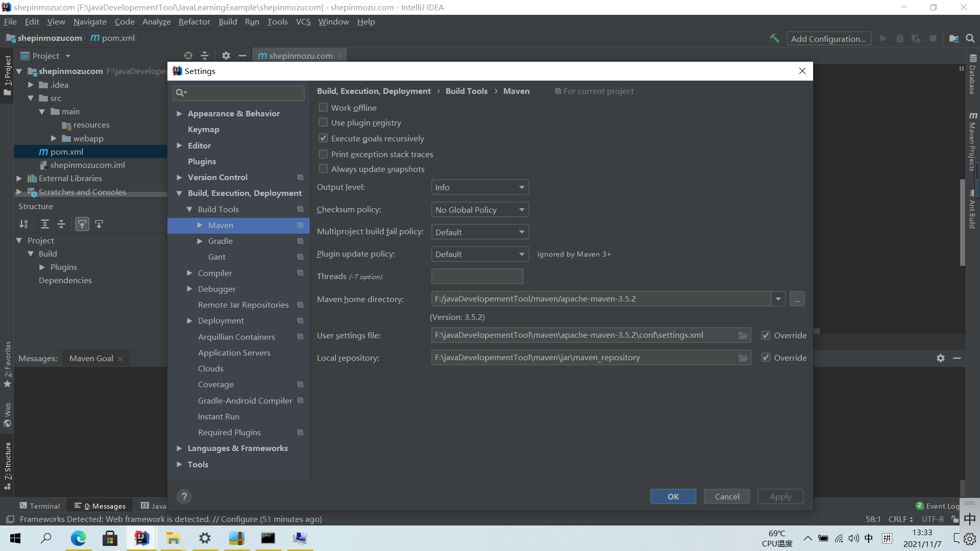Open the Checksum policy dropdown
The width and height of the screenshot is (980, 551).
click(x=479, y=210)
